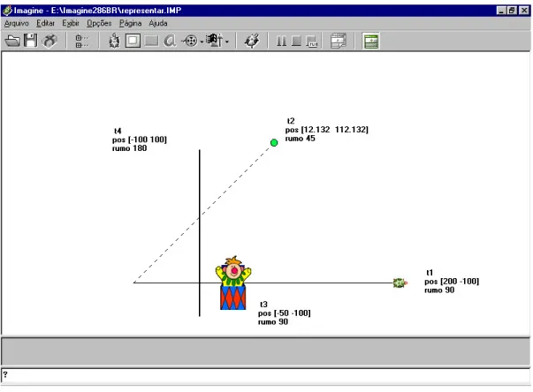The height and width of the screenshot is (392, 533).
Task: Click the floppy disk save icon
Action: (x=31, y=41)
